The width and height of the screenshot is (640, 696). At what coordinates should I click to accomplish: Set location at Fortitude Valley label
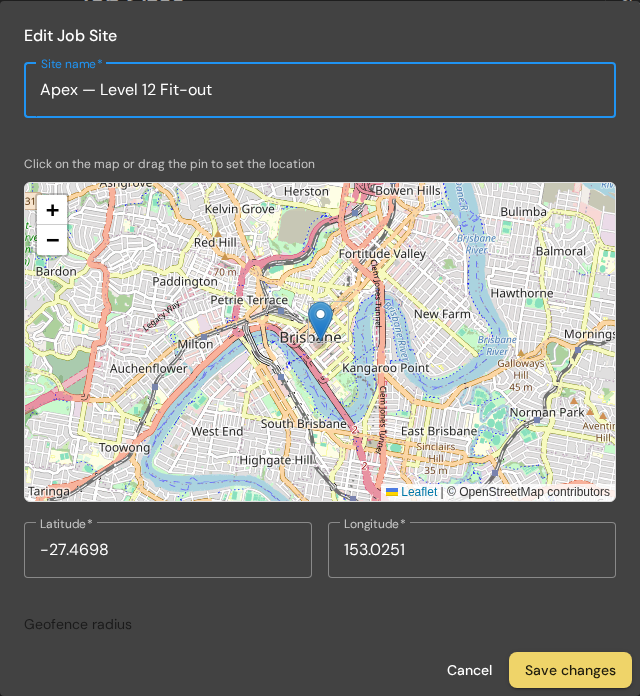pyautogui.click(x=382, y=254)
